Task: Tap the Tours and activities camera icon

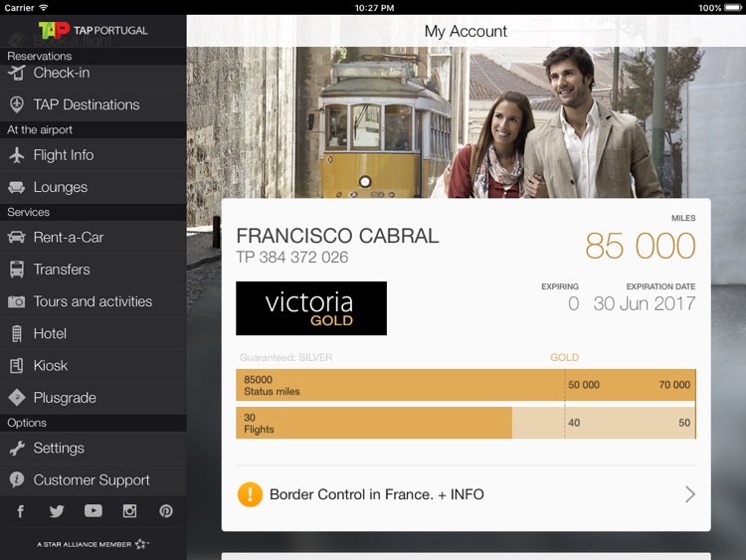Action: tap(17, 301)
